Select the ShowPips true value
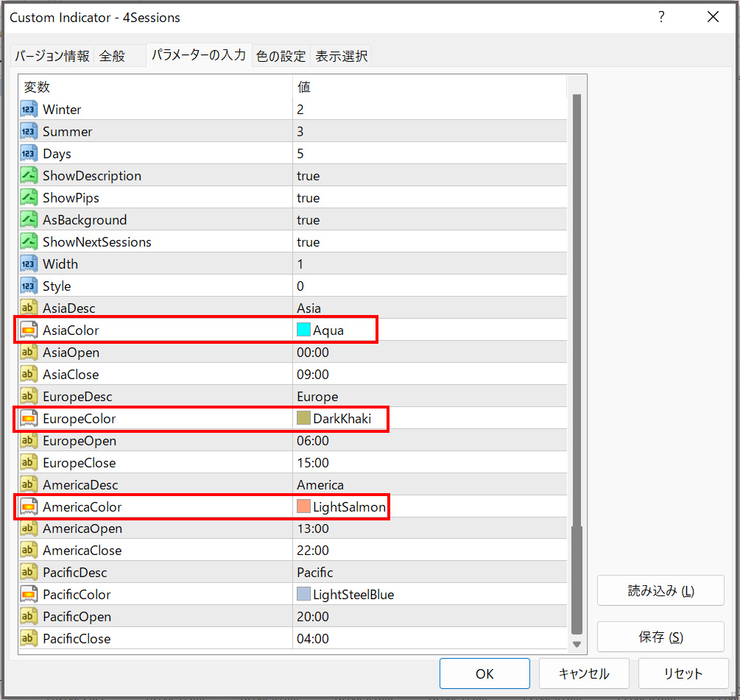This screenshot has width=740, height=700. [309, 198]
